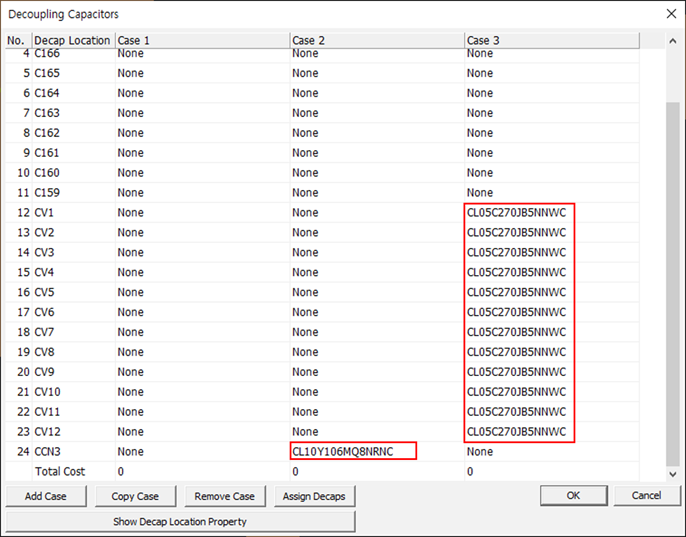The image size is (686, 537).
Task: Cancel the Decoupling Capacitors dialog
Action: click(646, 496)
